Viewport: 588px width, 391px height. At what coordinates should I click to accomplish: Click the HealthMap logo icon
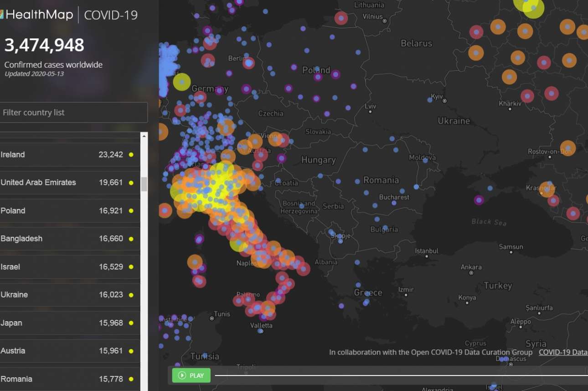pos(2,15)
